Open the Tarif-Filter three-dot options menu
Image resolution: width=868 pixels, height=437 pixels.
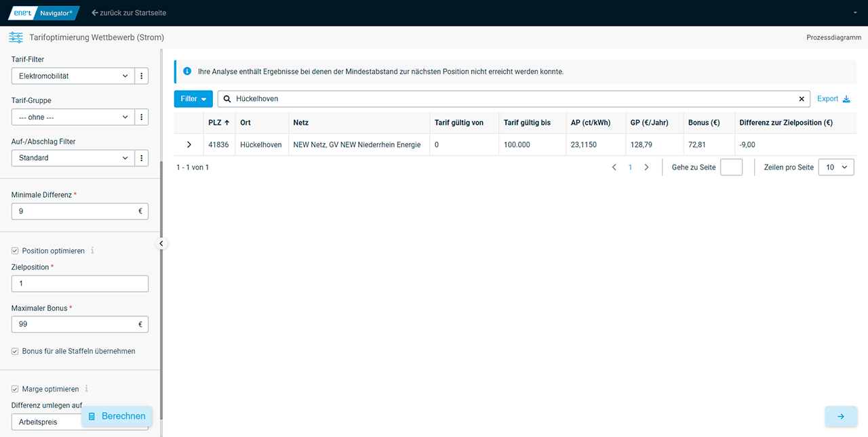(142, 77)
